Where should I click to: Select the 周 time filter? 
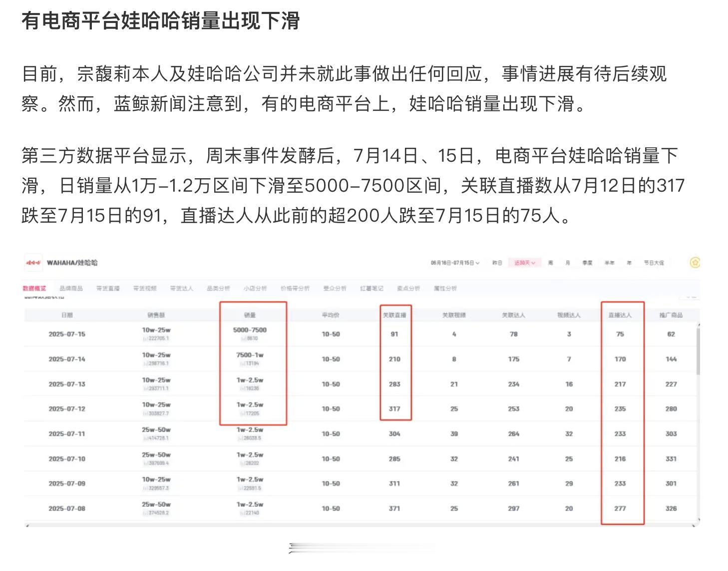coord(550,263)
